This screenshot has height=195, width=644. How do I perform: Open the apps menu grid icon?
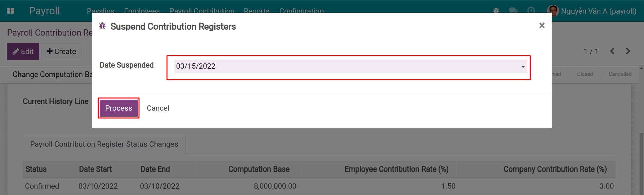pos(10,11)
